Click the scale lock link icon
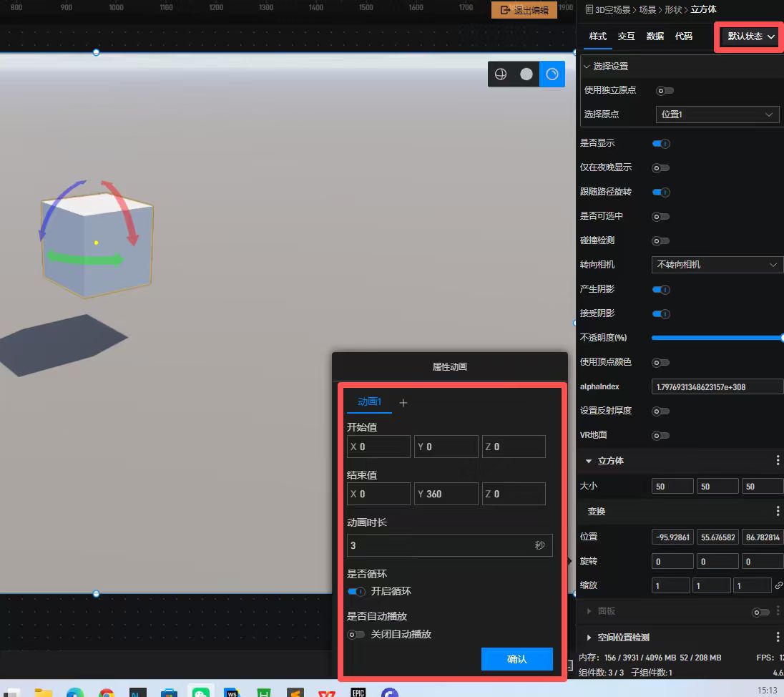Viewport: 784px width, 697px height. [x=778, y=585]
